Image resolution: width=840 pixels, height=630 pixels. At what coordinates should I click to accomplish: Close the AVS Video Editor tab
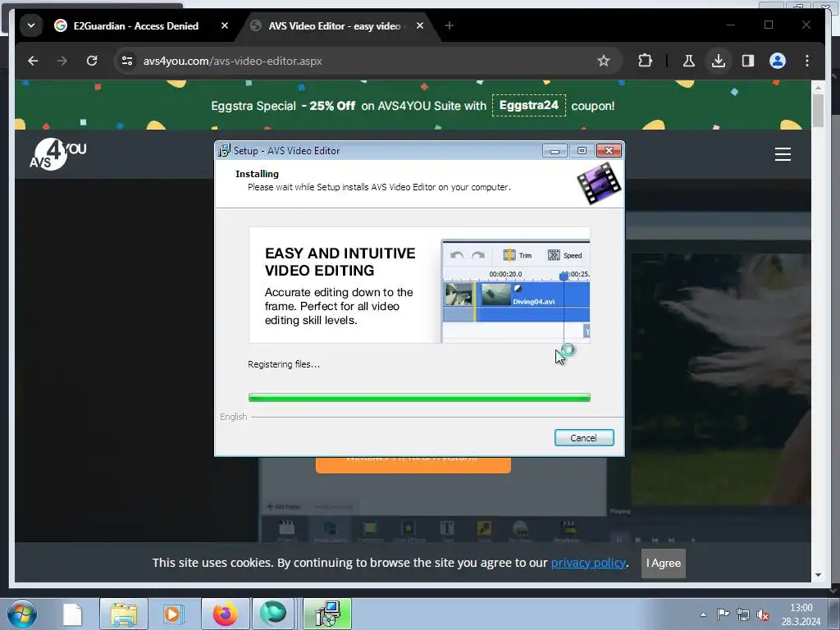tap(420, 25)
